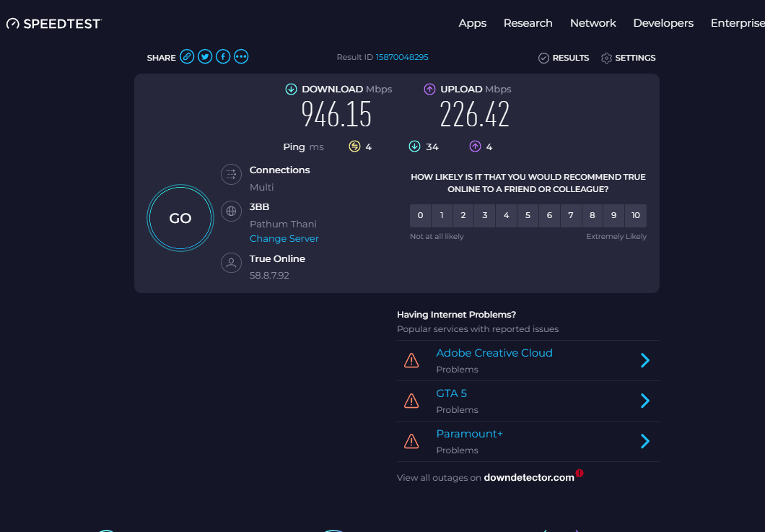This screenshot has width=765, height=532.
Task: Rate recommendation score 8
Action: [x=592, y=216]
